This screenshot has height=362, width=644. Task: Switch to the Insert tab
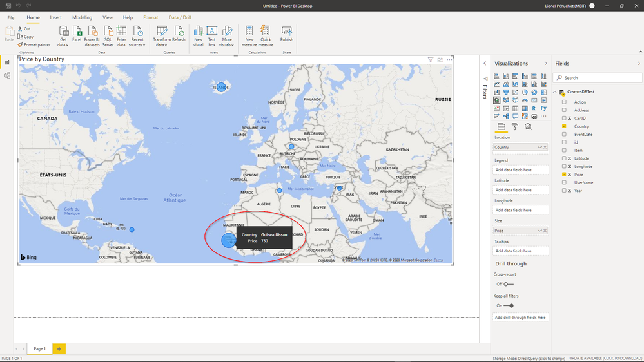click(x=56, y=17)
